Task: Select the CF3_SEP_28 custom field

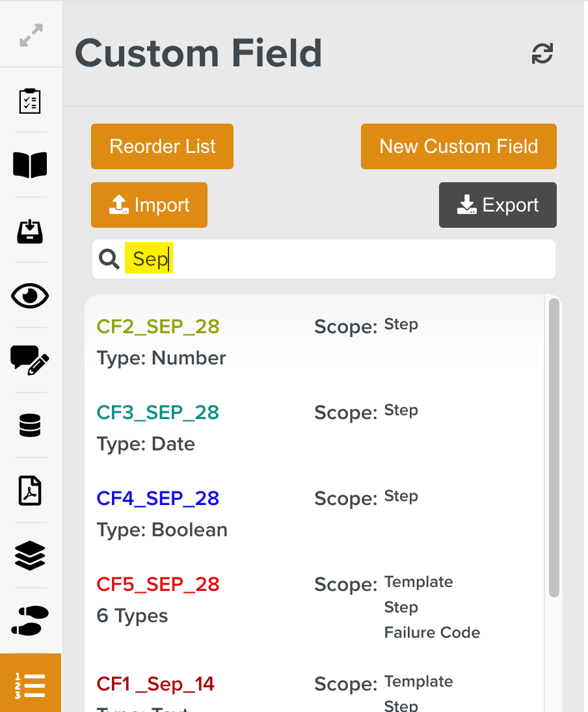Action: 157,413
